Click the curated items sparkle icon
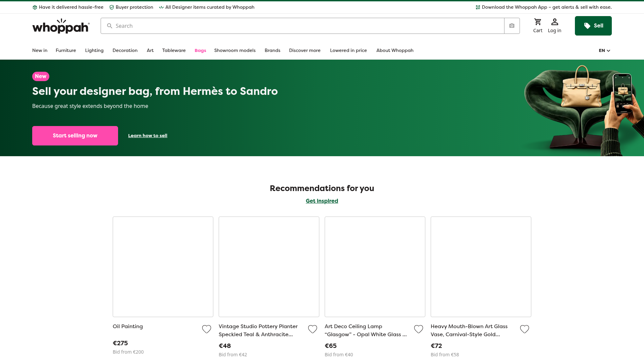 (x=161, y=7)
